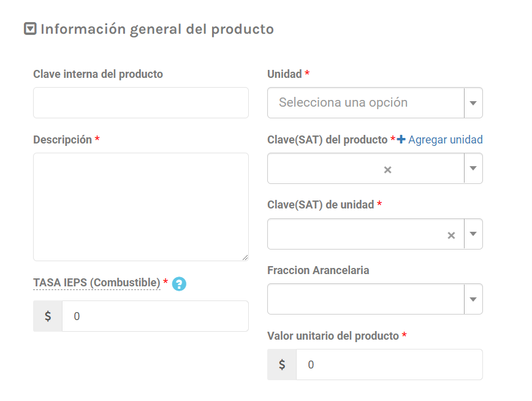Click the plus icon beside Agregar unidad
Screen dimensions: 532x401
(401, 139)
